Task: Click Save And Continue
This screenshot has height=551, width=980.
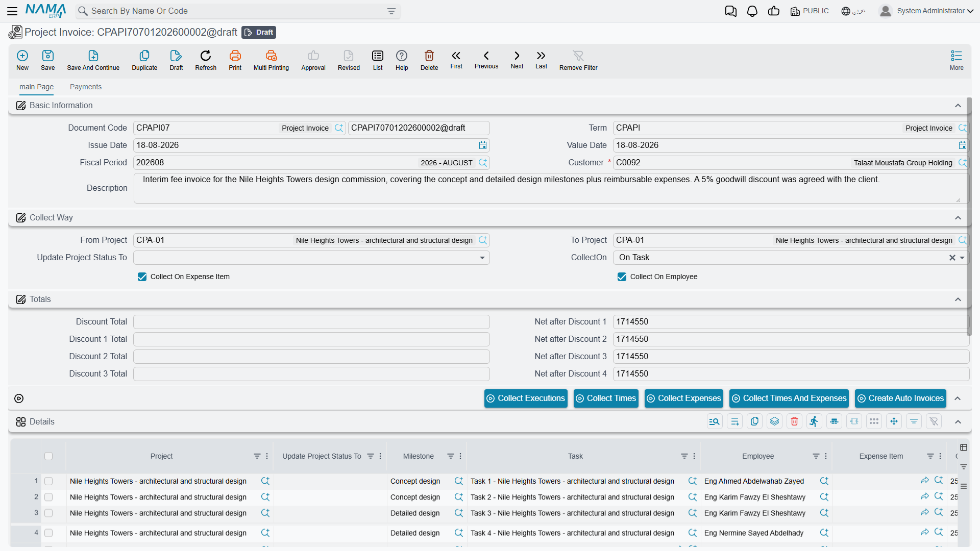Action: (x=93, y=60)
